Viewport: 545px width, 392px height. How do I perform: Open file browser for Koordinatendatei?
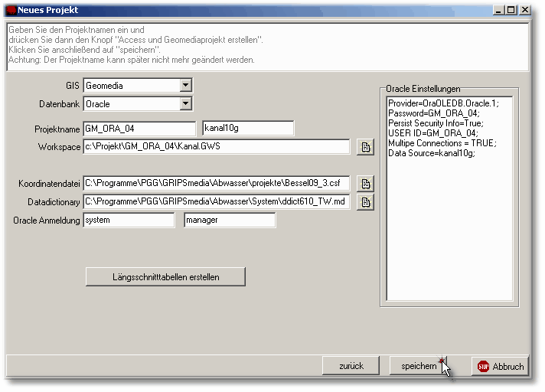point(366,184)
